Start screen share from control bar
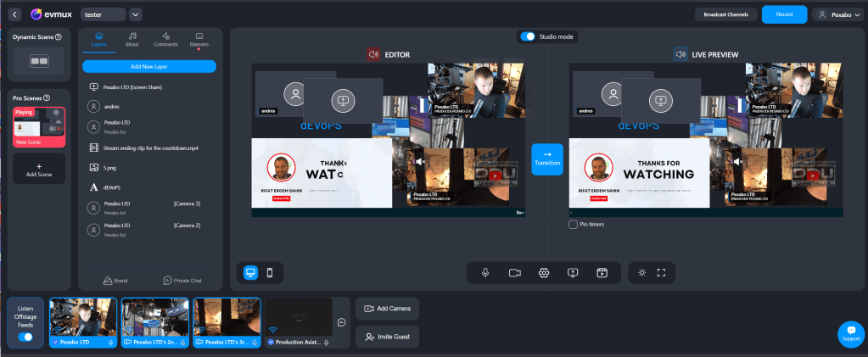 573,273
